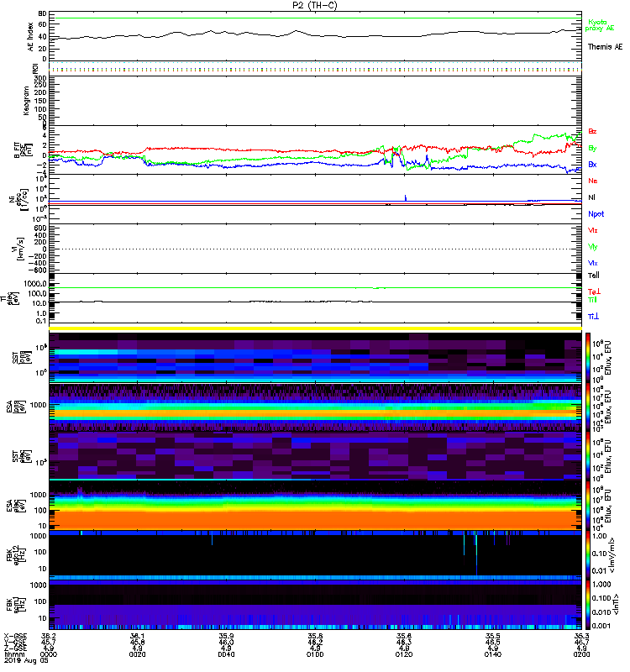
Task: Click the 'Keogram' y-axis label
Action: pos(26,101)
